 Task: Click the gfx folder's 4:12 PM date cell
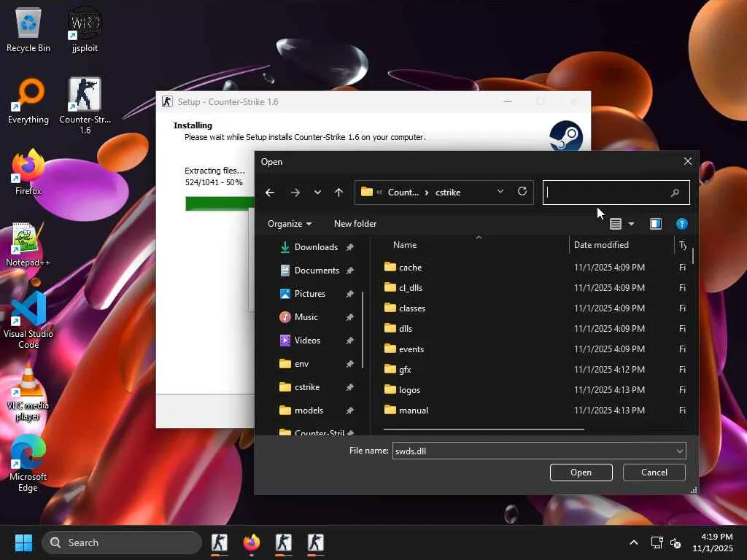609,370
